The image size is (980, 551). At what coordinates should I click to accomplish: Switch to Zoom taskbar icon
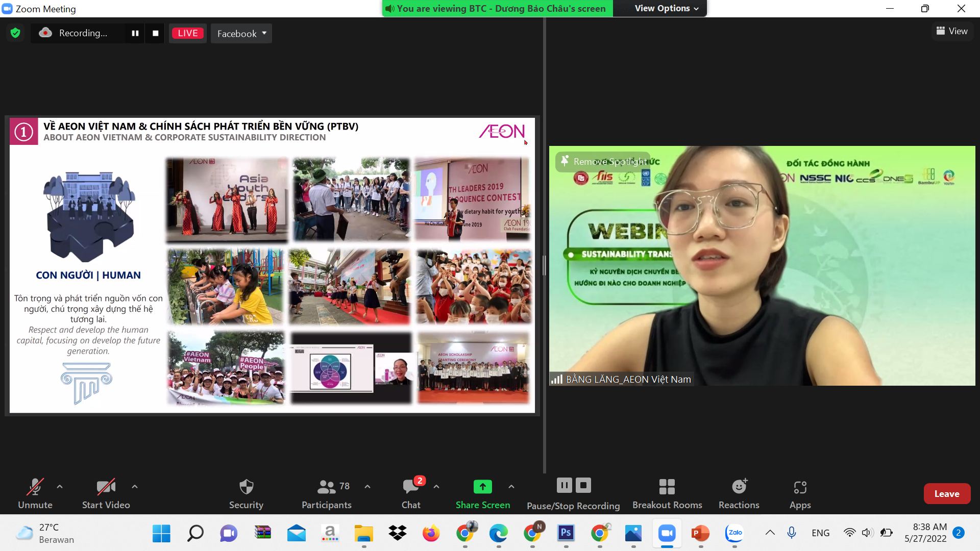(667, 533)
